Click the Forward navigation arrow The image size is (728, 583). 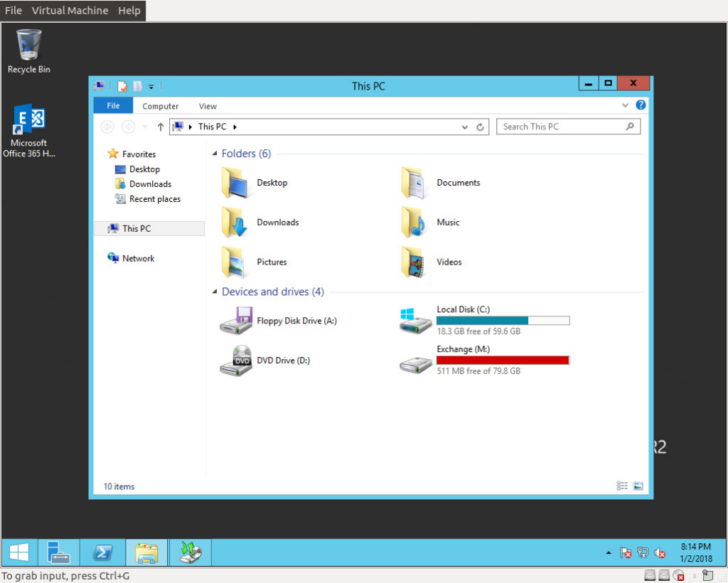coord(128,127)
